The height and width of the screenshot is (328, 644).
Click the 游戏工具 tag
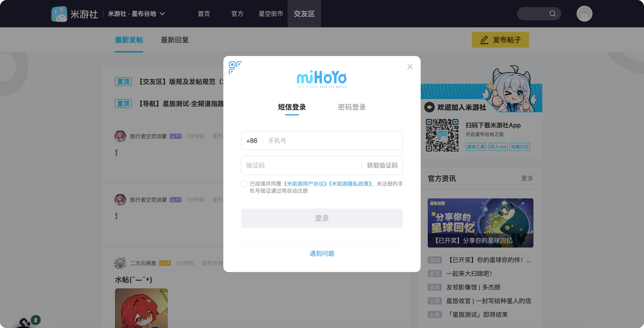click(475, 147)
